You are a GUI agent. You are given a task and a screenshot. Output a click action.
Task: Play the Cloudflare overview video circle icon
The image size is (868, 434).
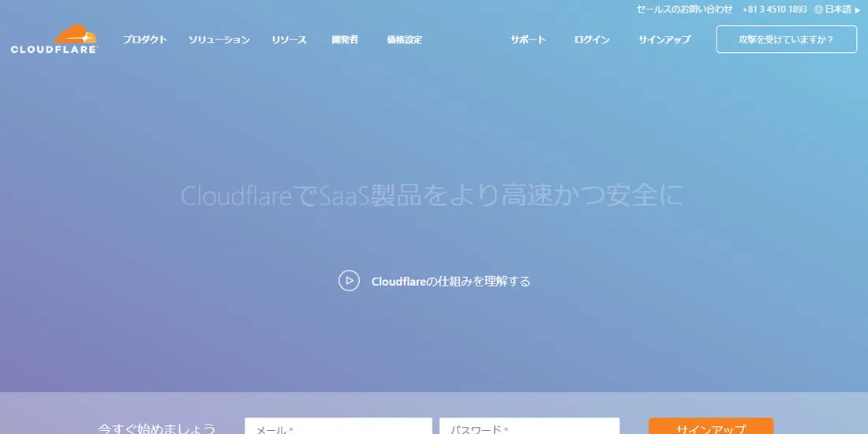click(349, 281)
